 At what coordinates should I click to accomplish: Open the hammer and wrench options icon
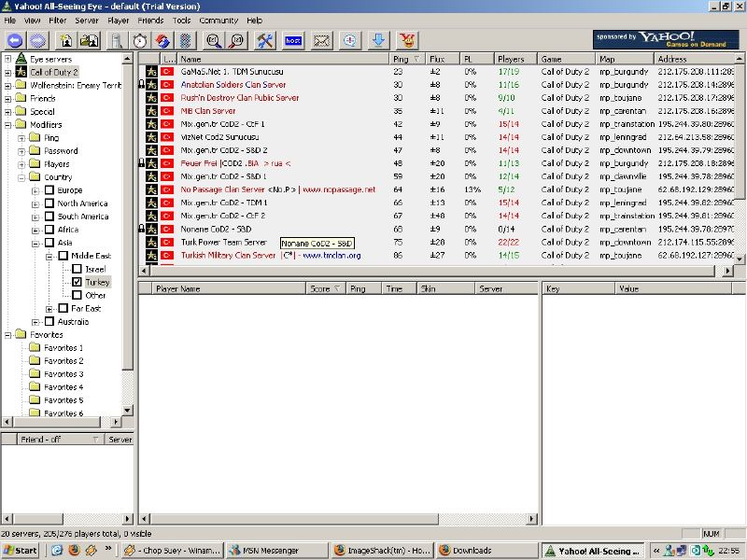point(264,40)
